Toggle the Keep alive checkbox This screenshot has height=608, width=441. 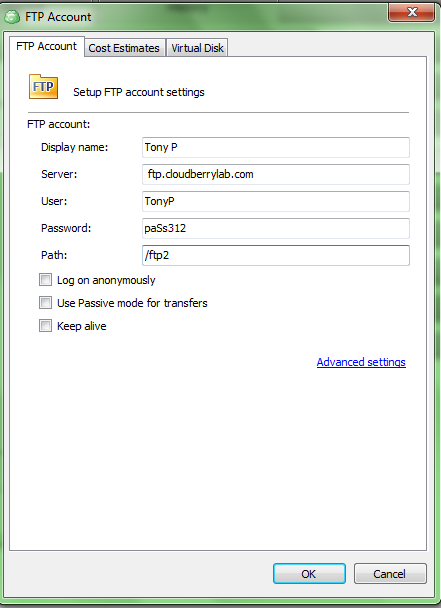[x=45, y=325]
